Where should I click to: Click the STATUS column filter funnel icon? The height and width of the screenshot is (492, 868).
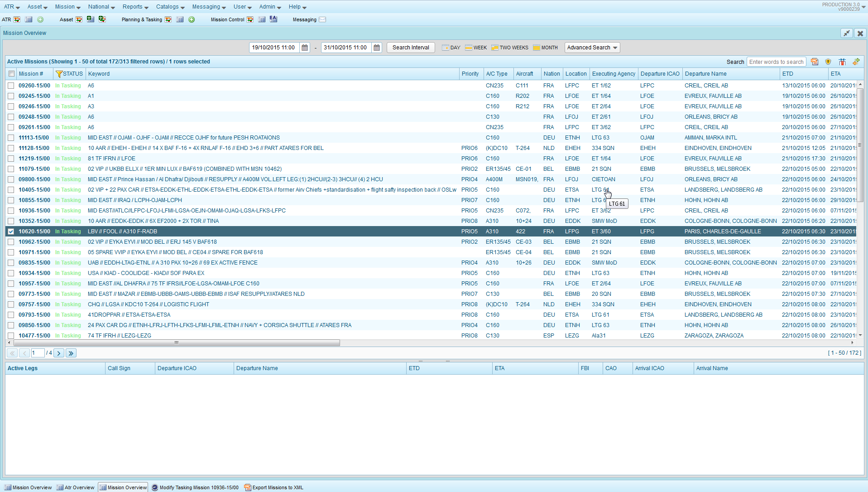pos(59,74)
